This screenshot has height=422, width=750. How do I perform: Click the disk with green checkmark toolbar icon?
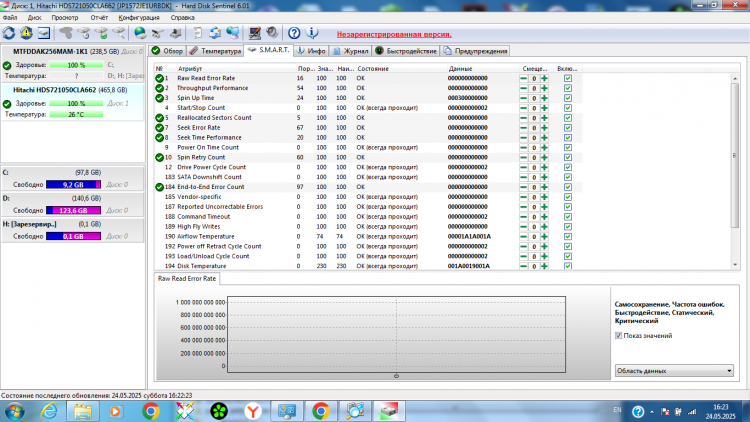pyautogui.click(x=101, y=33)
